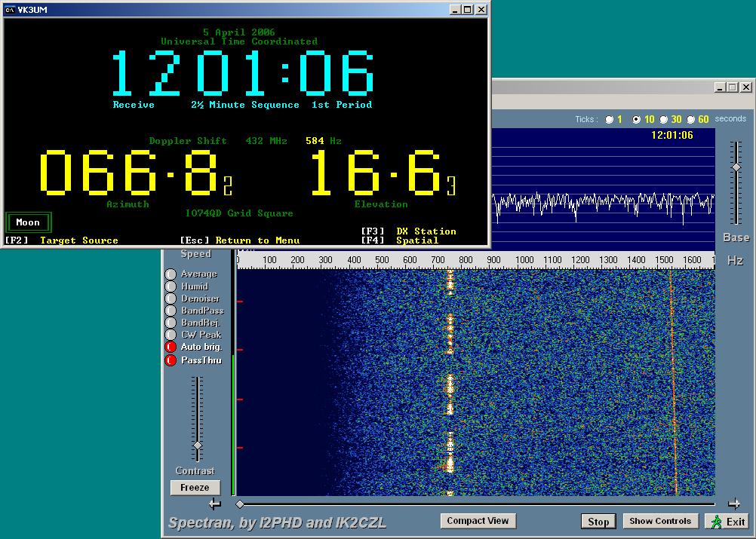Screen dimensions: 756x539
Task: Enable the Denoiser option
Action: 171,299
